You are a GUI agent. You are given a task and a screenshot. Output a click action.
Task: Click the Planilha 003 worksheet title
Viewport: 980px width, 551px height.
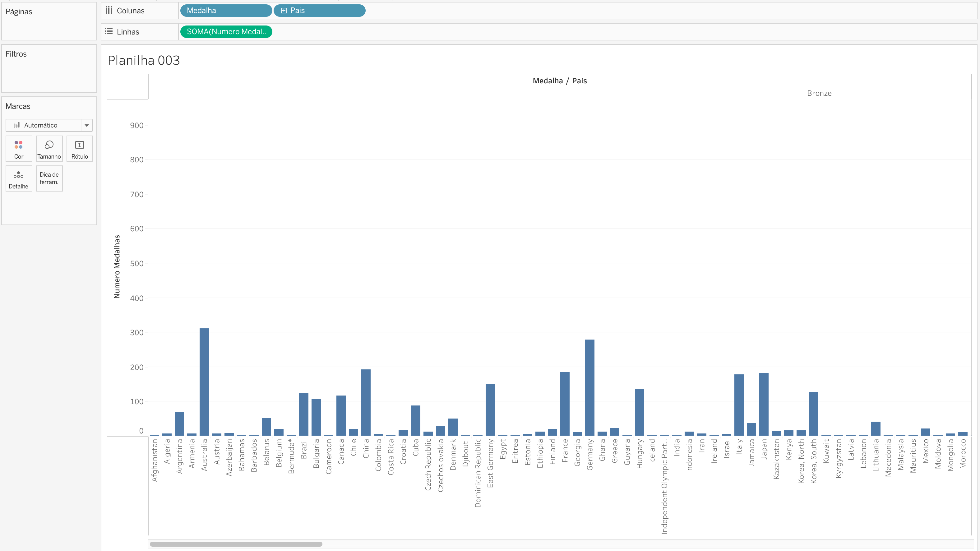point(144,60)
